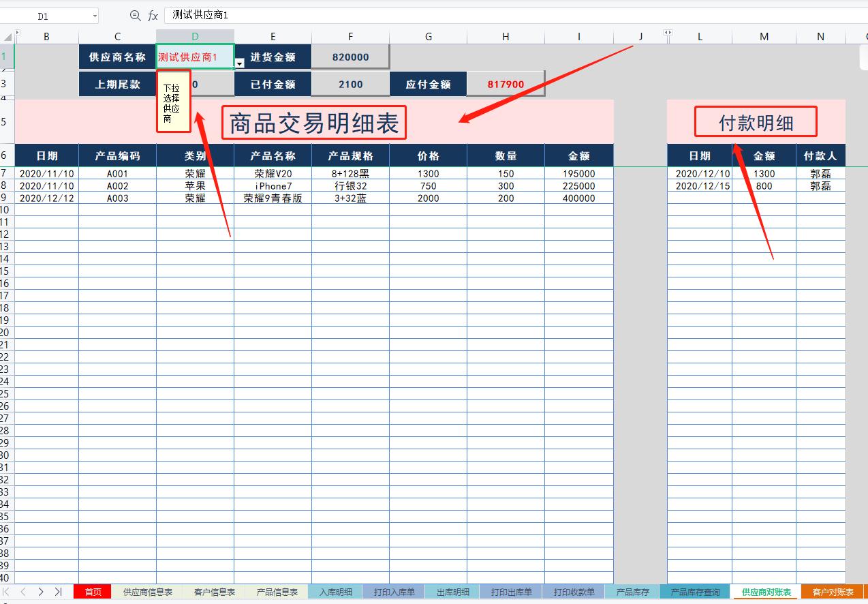Select the cell containing 荣耀9青春版
Viewport: 868px width, 604px height.
point(273,198)
